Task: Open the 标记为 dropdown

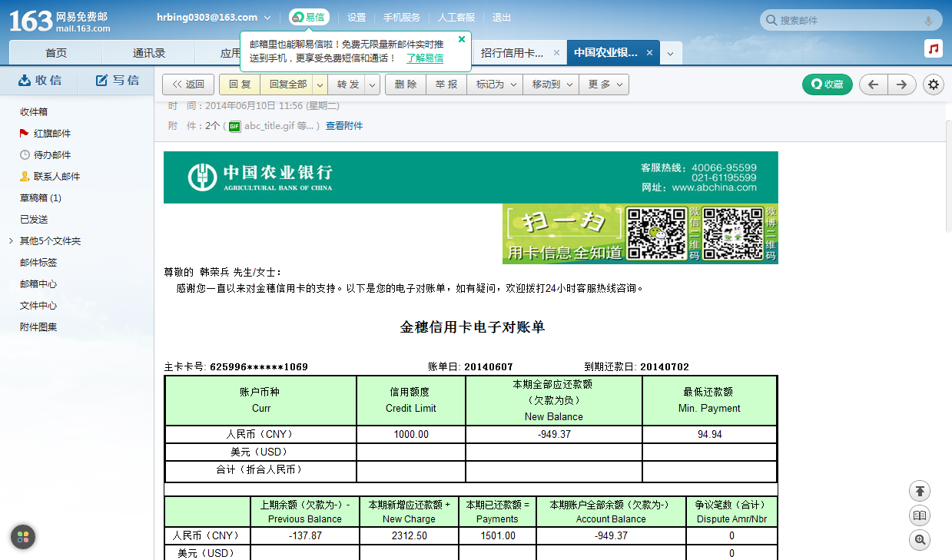Action: coord(494,84)
